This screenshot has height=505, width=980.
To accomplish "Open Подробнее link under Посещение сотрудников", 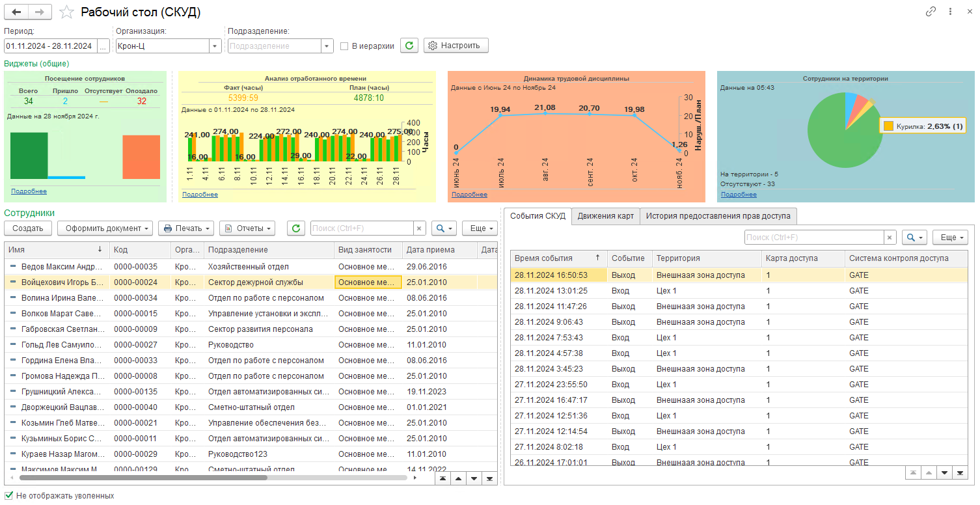I will pos(29,191).
